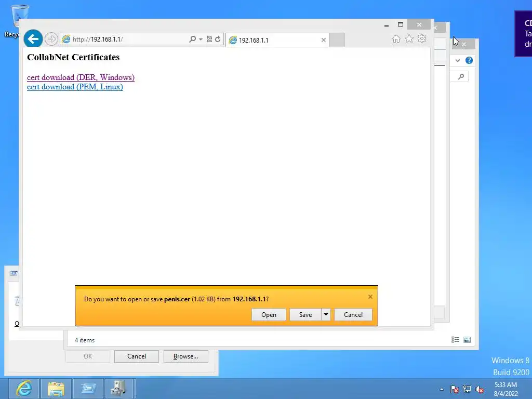This screenshot has height=399, width=532.
Task: Open the Run dialog taskbar icon
Action: 88,389
